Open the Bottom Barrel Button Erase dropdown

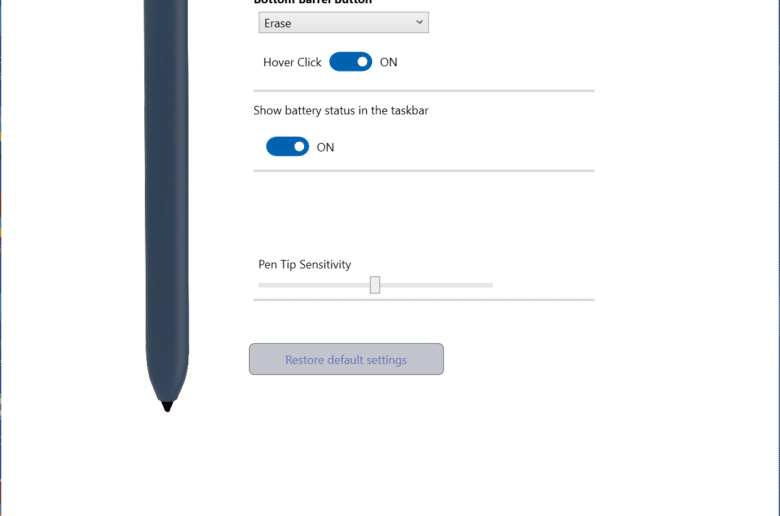(343, 23)
